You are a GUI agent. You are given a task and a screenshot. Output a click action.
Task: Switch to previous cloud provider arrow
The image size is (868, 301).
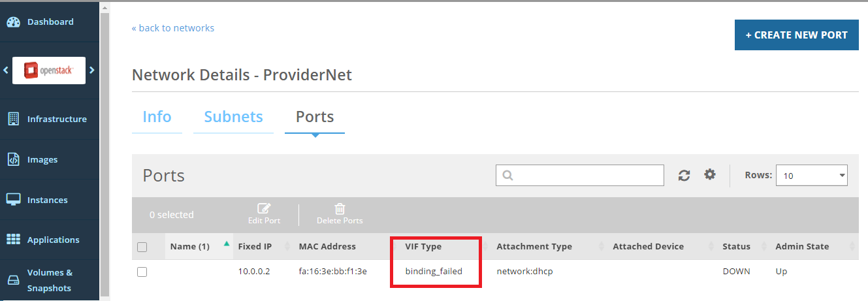tap(6, 70)
